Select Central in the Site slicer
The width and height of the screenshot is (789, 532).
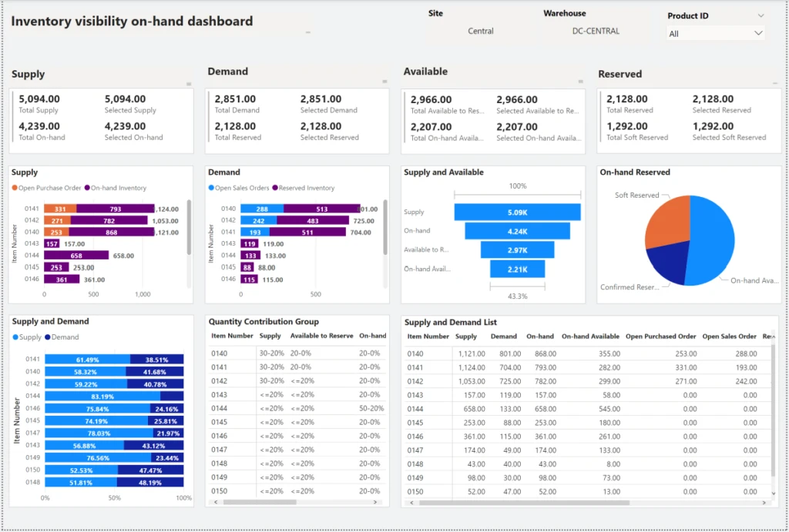coord(481,31)
